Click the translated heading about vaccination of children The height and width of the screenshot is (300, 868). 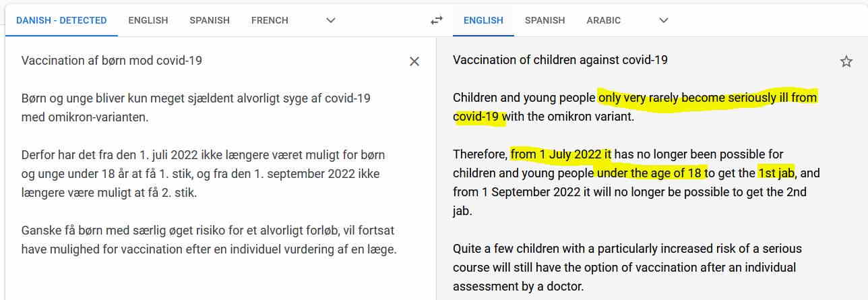(x=560, y=60)
